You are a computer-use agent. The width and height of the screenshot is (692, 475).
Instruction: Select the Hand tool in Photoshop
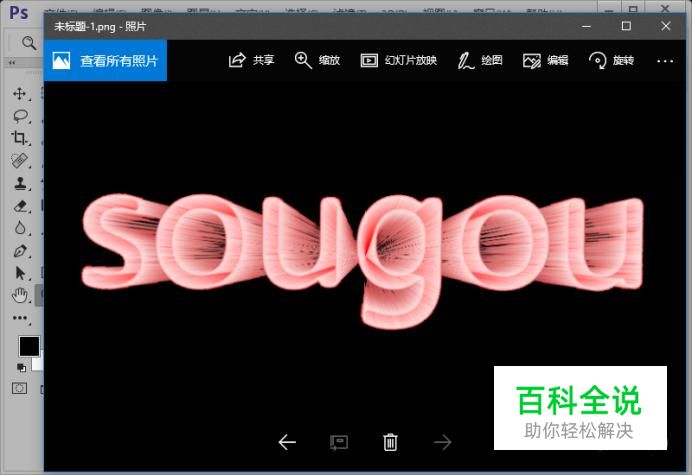click(x=20, y=295)
